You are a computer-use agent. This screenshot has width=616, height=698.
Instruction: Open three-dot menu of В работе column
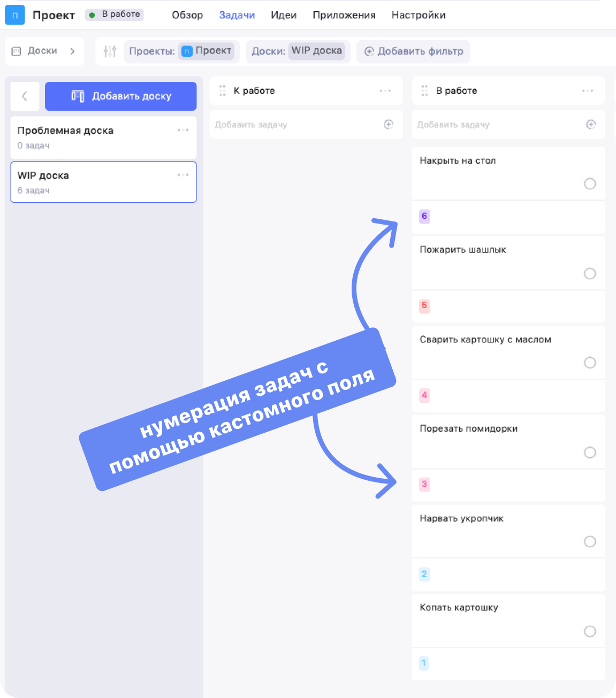tap(588, 91)
